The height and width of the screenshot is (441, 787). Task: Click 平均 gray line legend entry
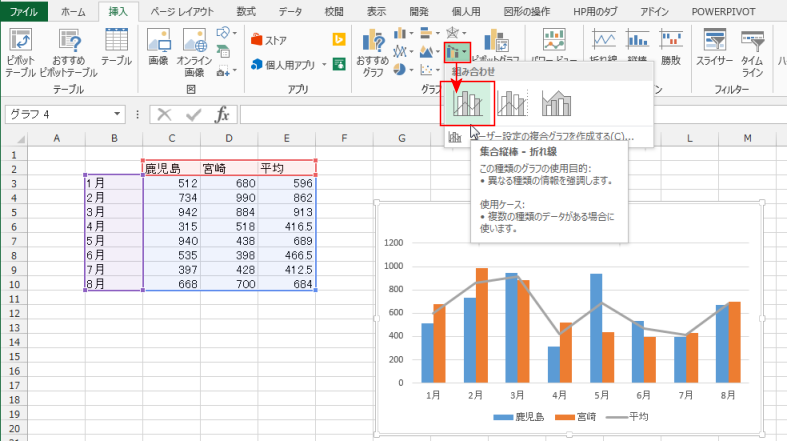(x=627, y=416)
